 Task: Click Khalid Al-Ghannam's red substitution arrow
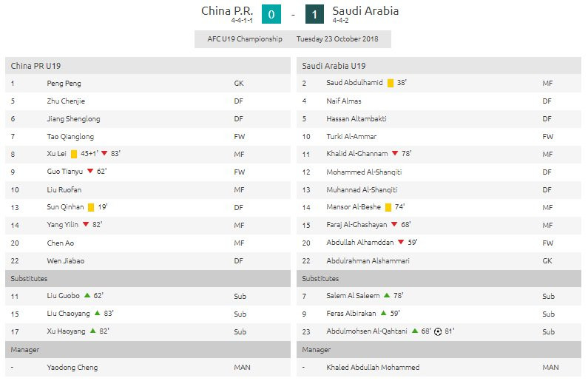(395, 155)
